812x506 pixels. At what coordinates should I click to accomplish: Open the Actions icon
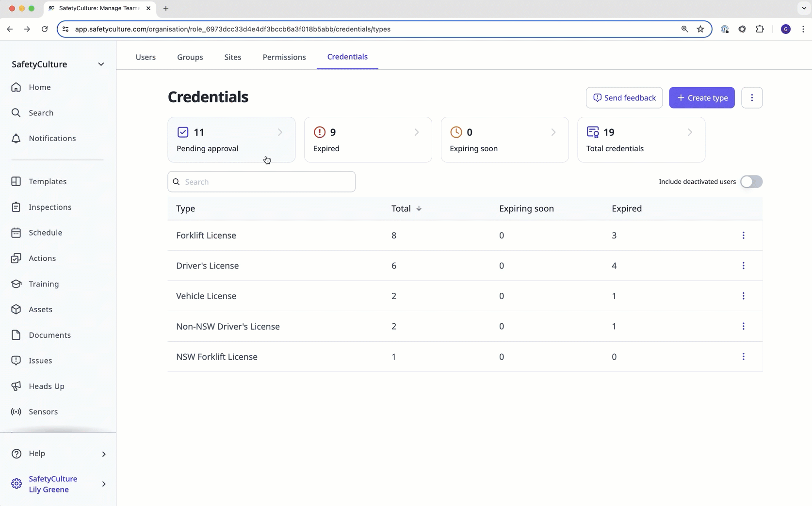tap(16, 258)
